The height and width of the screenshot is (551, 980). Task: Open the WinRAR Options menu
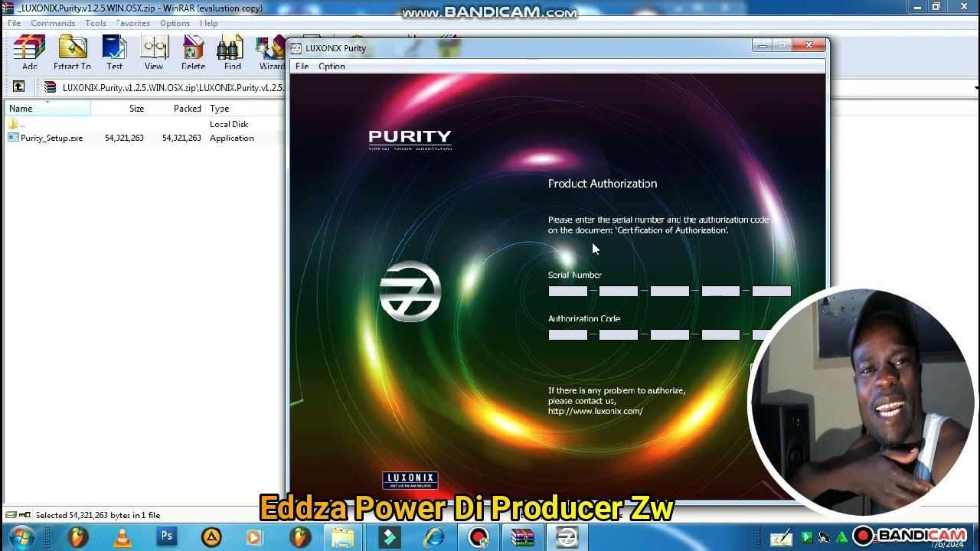tap(175, 23)
